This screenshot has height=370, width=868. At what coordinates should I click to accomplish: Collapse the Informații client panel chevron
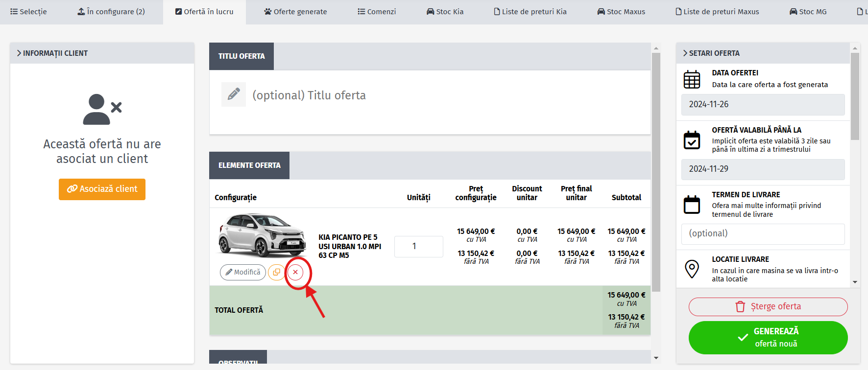point(19,53)
